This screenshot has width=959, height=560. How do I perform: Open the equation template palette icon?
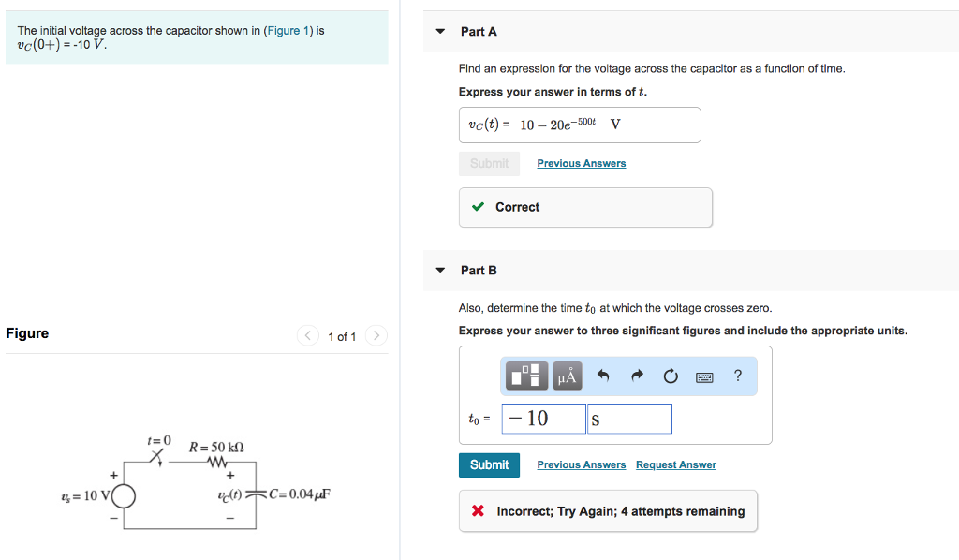tap(524, 376)
